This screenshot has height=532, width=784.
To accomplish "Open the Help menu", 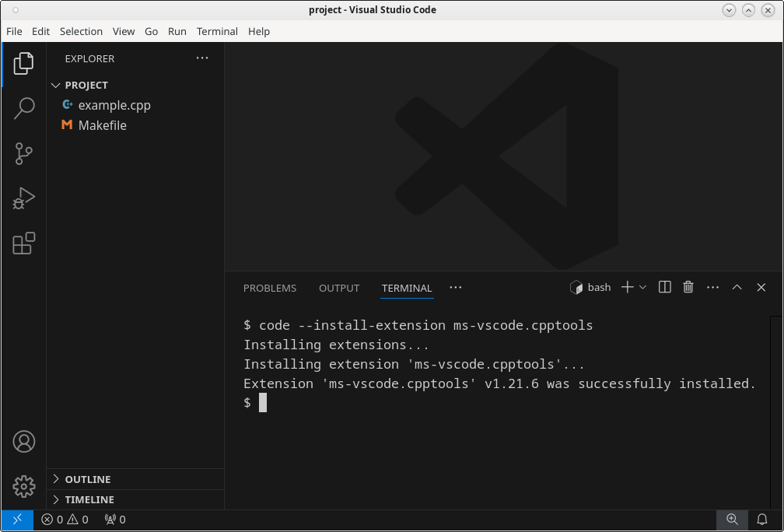I will pyautogui.click(x=259, y=31).
